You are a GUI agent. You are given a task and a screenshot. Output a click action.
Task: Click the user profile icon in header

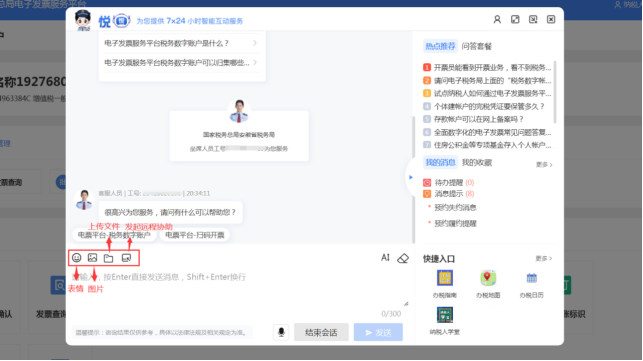(497, 19)
